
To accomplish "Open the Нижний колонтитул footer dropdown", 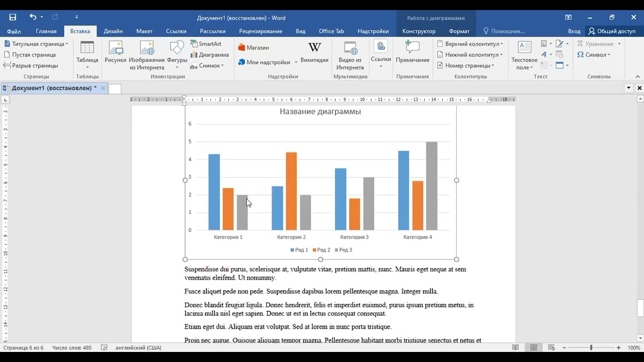I will pos(470,55).
